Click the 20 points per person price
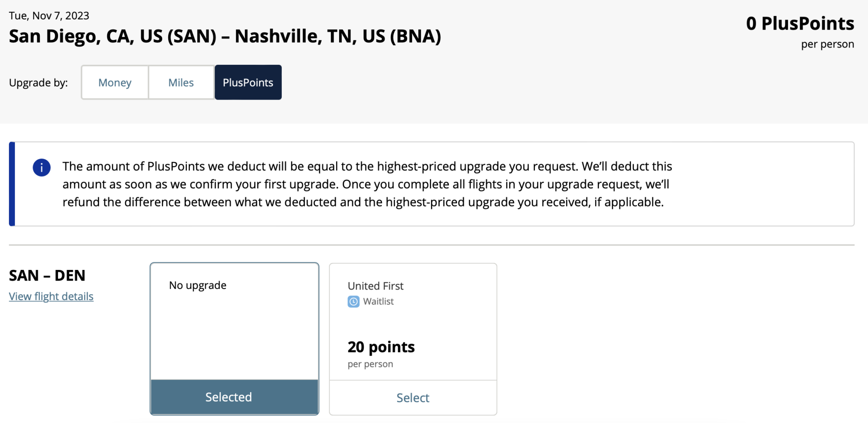Viewport: 868px width, 423px height. tap(381, 347)
